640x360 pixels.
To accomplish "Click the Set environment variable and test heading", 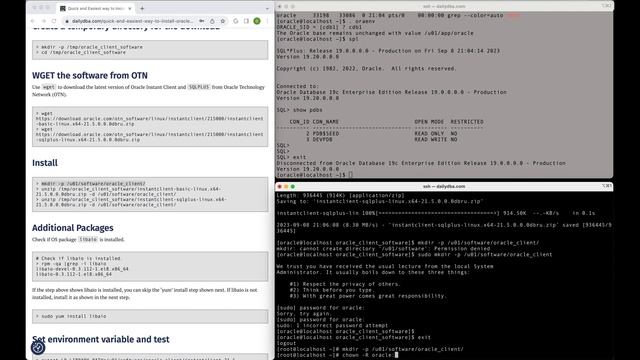I will (x=100, y=339).
